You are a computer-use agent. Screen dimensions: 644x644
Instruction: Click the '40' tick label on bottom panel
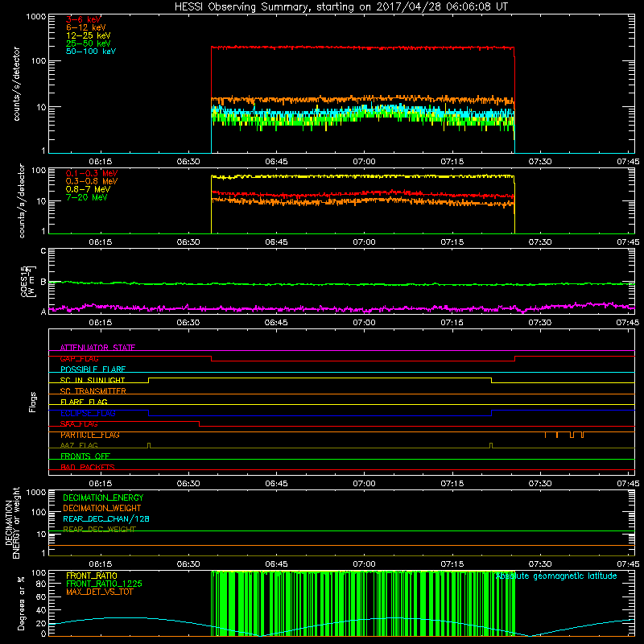(x=41, y=610)
